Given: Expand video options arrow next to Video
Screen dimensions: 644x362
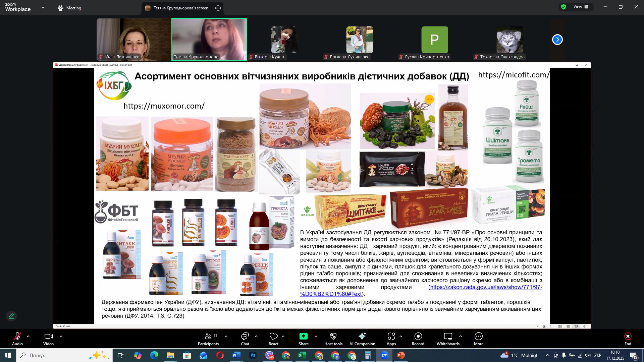Looking at the screenshot, I should [x=61, y=336].
